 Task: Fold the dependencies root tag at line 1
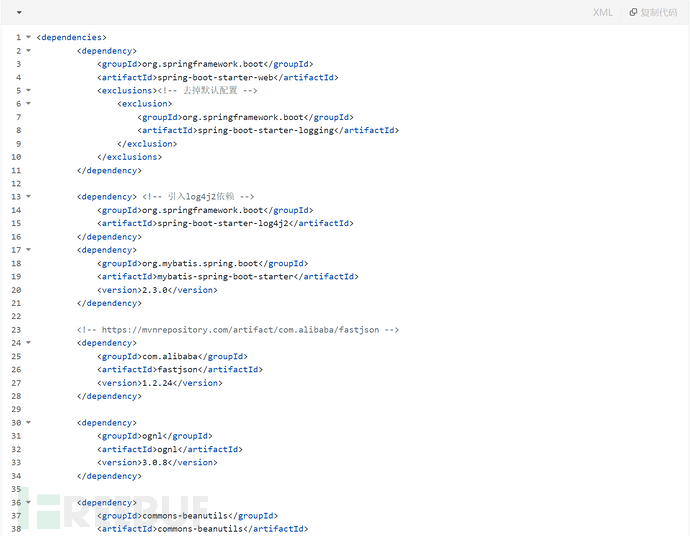[28, 37]
